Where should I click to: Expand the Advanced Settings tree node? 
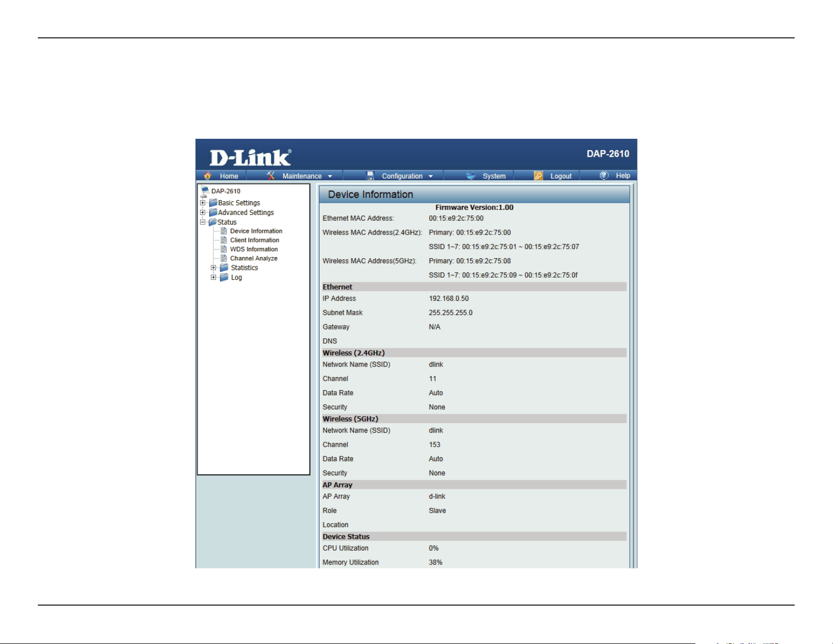coord(203,212)
